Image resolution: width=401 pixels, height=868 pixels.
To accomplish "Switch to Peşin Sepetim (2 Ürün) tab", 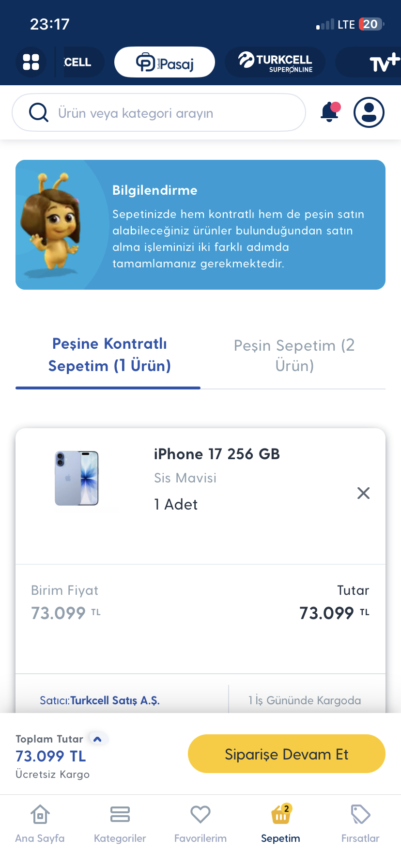I will pyautogui.click(x=294, y=355).
